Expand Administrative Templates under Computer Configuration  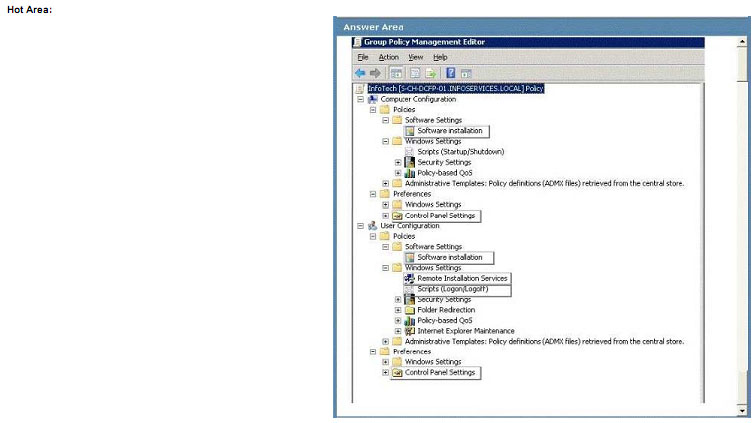[x=386, y=184]
